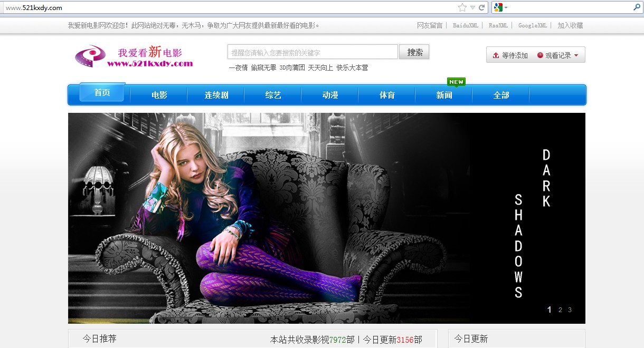Screen dimensions: 644x348
Task: Open the 体育 category in navigation
Action: tap(387, 95)
